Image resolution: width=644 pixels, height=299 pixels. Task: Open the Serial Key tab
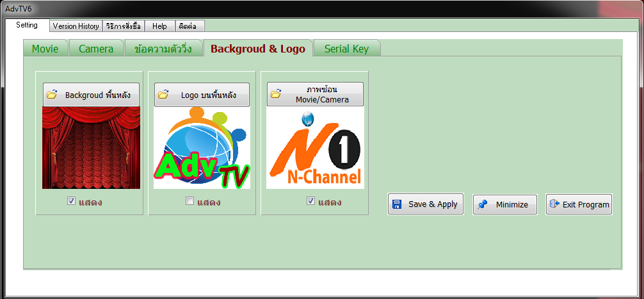(x=346, y=49)
